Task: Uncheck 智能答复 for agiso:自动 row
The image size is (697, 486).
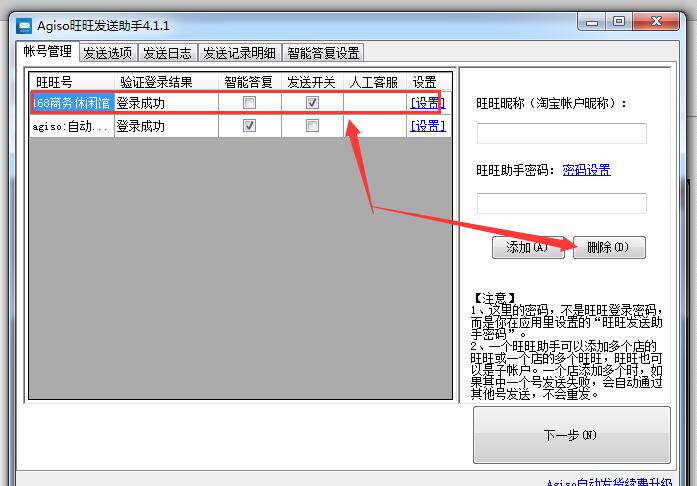Action: [x=249, y=126]
